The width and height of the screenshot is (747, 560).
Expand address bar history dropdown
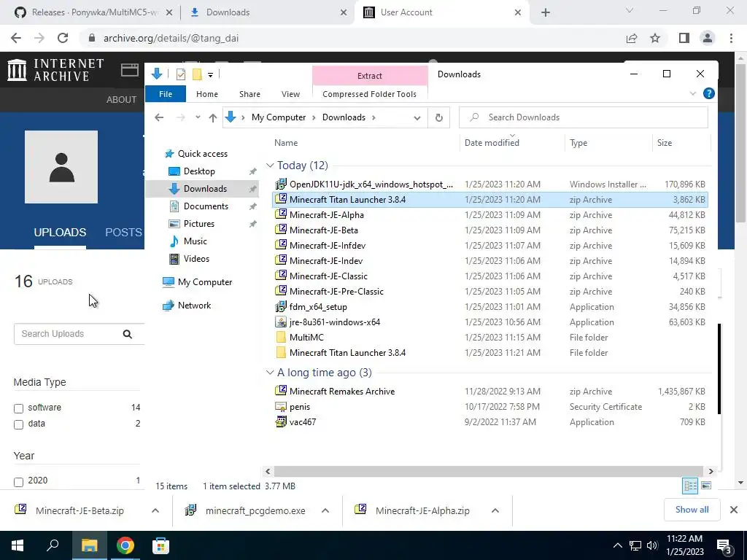click(417, 117)
